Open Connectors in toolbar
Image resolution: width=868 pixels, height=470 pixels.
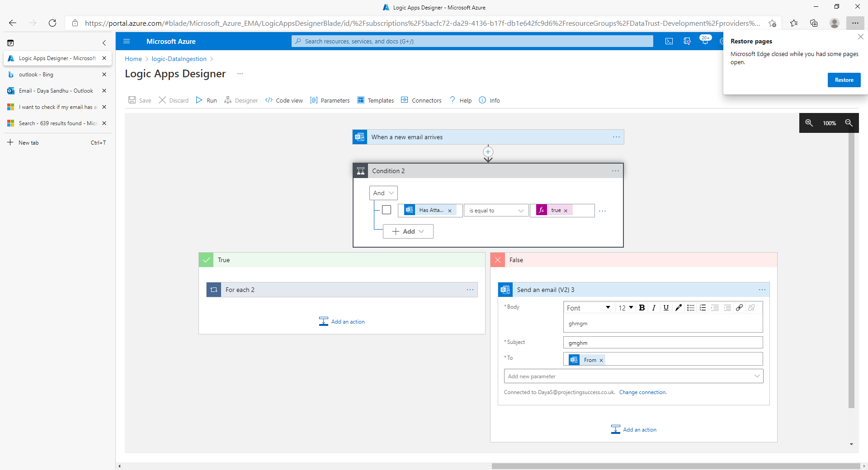pyautogui.click(x=421, y=100)
